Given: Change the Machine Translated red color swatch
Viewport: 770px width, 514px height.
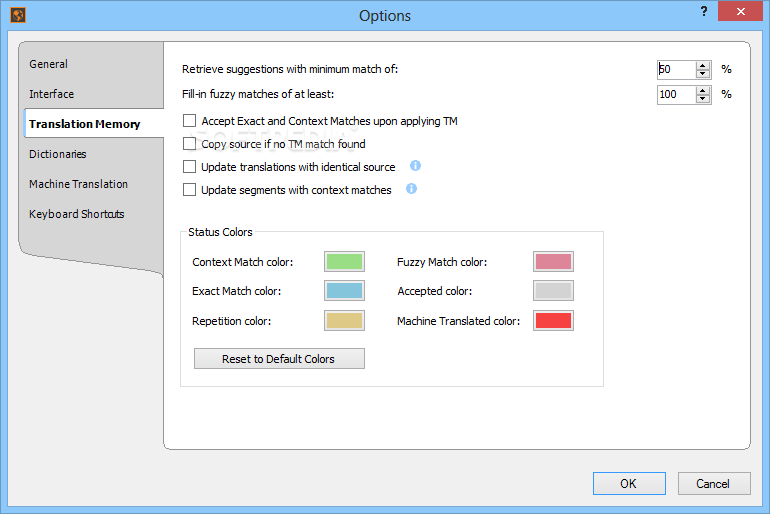Looking at the screenshot, I should pyautogui.click(x=553, y=321).
